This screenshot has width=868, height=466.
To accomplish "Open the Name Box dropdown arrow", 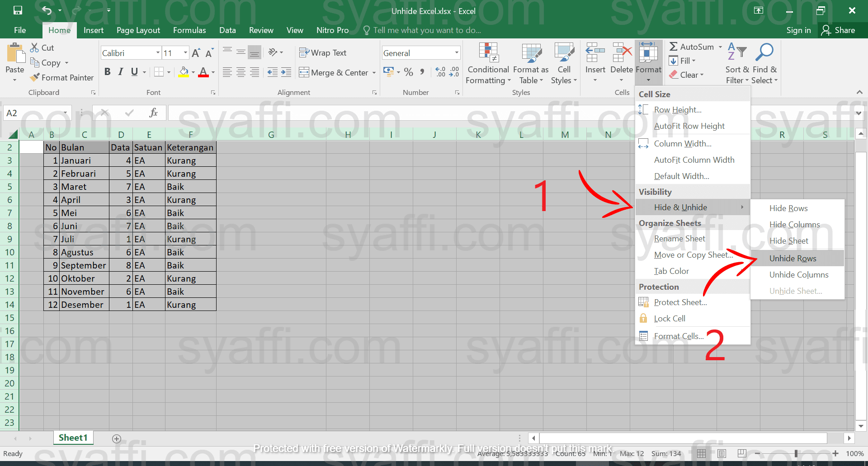I will (65, 113).
